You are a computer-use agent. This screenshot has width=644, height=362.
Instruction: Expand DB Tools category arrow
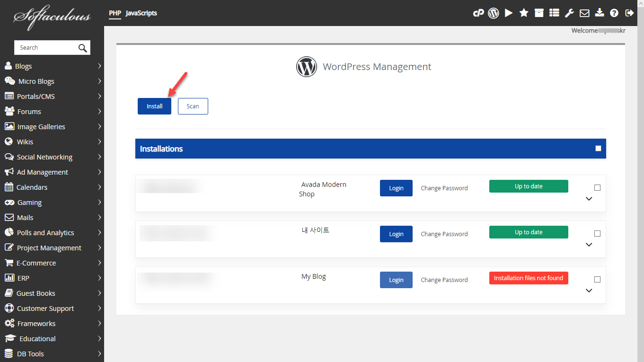point(99,353)
